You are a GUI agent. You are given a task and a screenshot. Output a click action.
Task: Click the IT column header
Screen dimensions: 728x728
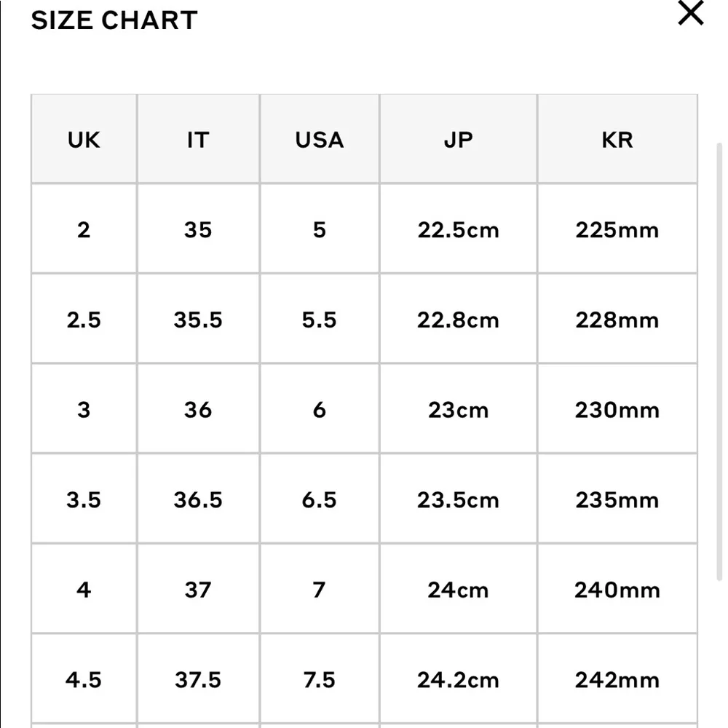pyautogui.click(x=197, y=140)
